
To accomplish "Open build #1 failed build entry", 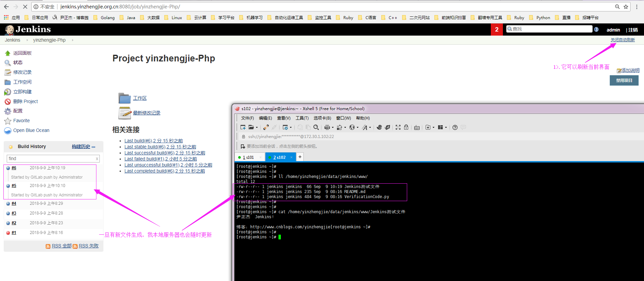I will (x=14, y=233).
